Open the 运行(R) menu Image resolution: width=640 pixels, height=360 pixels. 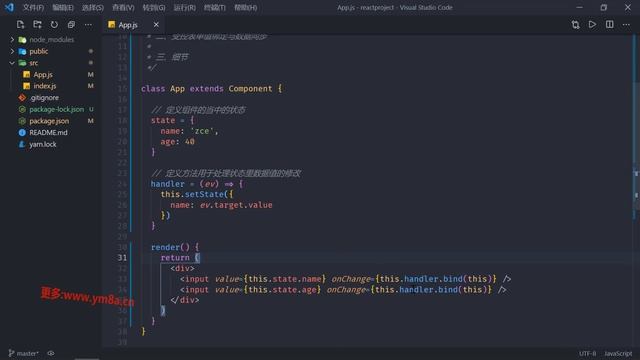(184, 7)
